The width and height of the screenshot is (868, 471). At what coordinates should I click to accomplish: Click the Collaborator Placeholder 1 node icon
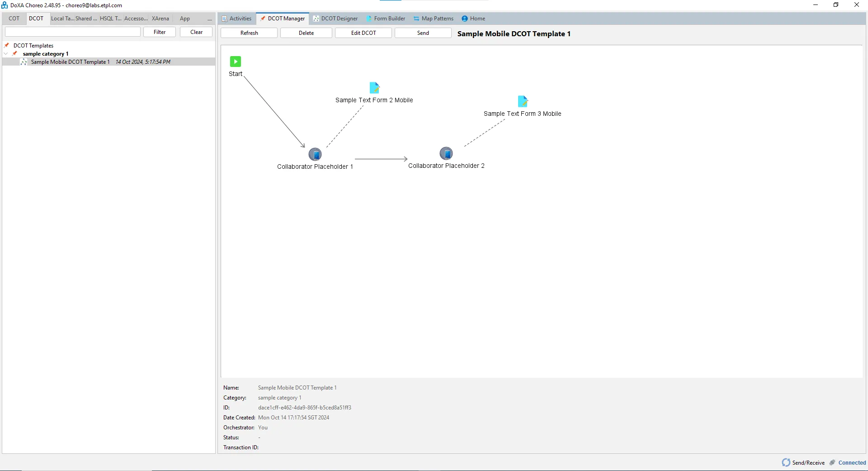click(315, 154)
